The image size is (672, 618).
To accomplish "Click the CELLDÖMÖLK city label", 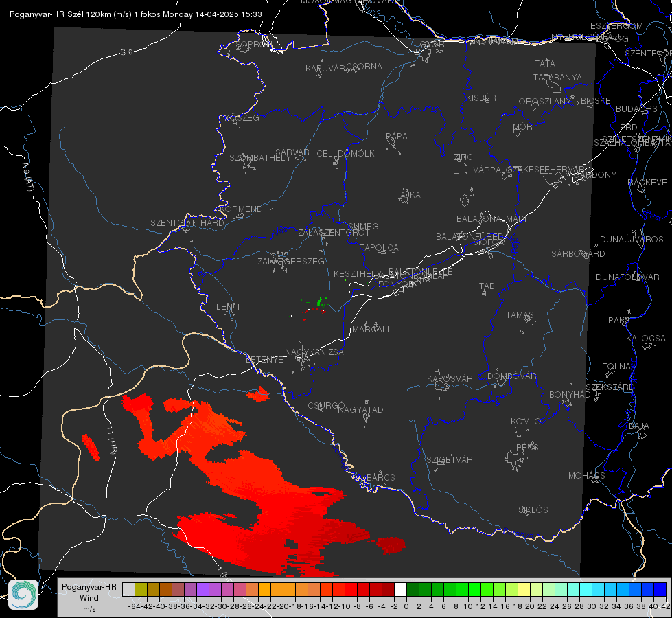I will [345, 154].
